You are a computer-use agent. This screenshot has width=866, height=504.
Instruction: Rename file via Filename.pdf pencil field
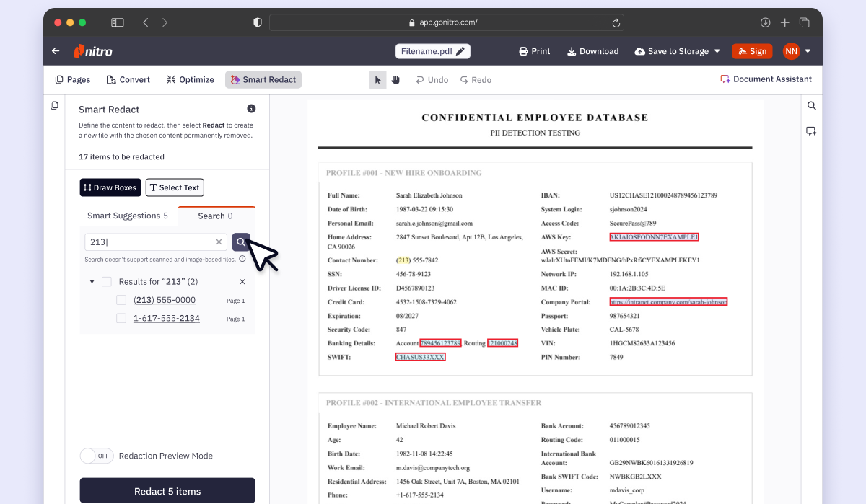pyautogui.click(x=433, y=51)
